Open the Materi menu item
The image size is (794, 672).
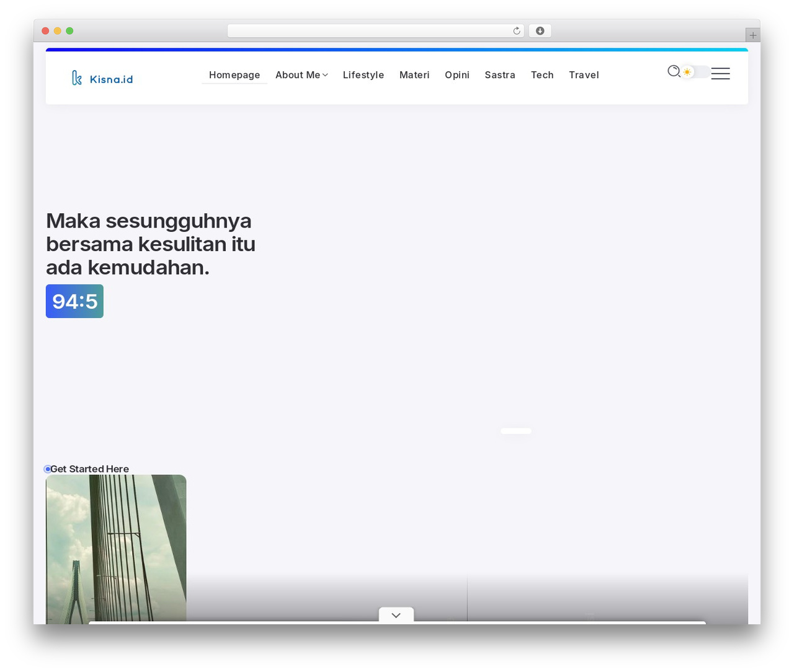point(414,75)
